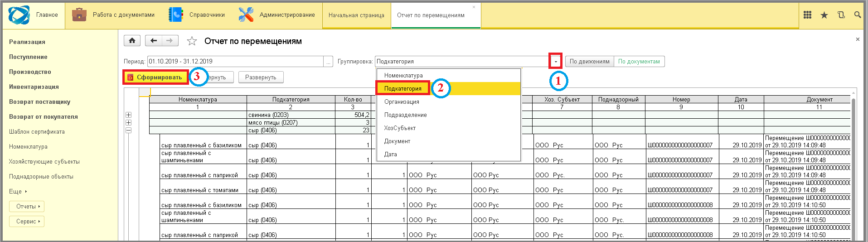
Task: Click the briefcase icon for Работа с документами
Action: click(x=79, y=15)
